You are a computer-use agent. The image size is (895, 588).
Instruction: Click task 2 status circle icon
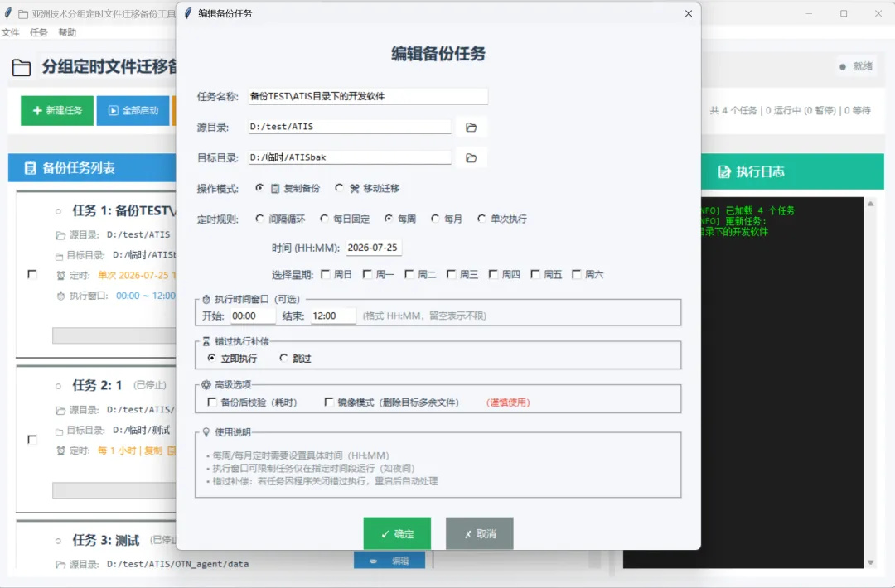point(58,386)
